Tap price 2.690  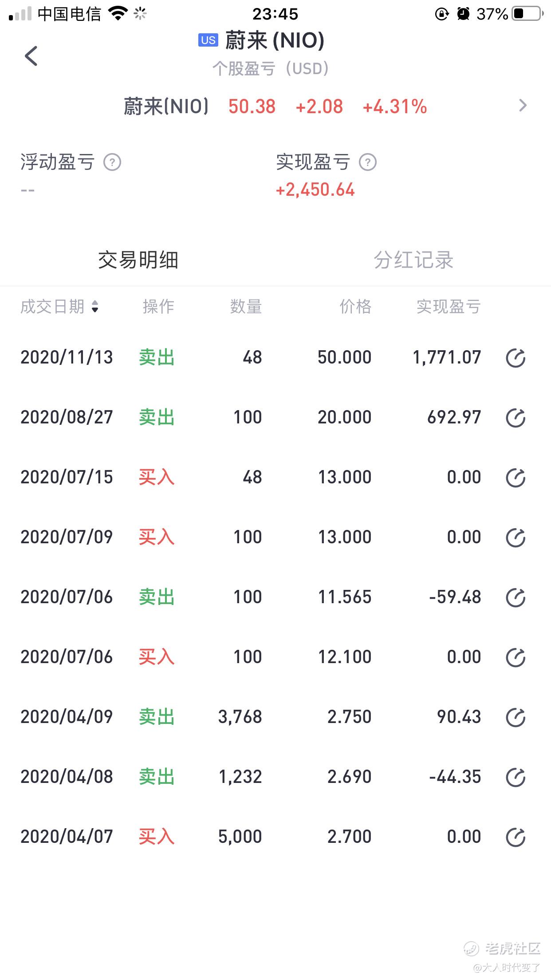point(350,777)
